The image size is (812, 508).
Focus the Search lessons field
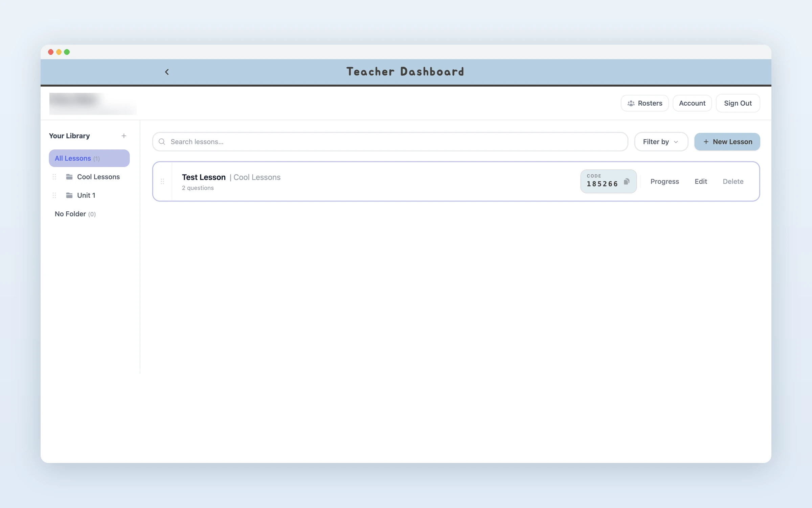pos(390,142)
